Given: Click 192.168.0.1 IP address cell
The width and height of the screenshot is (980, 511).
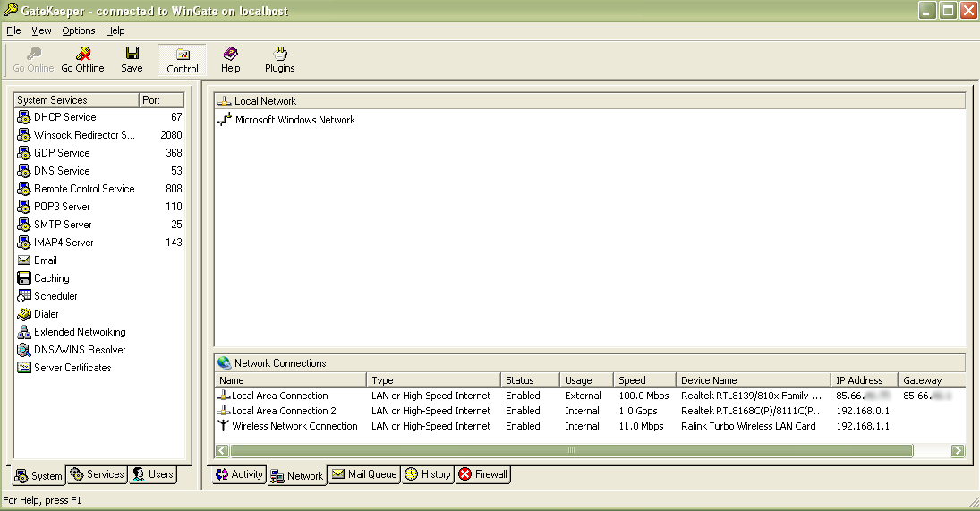Looking at the screenshot, I should click(x=863, y=411).
